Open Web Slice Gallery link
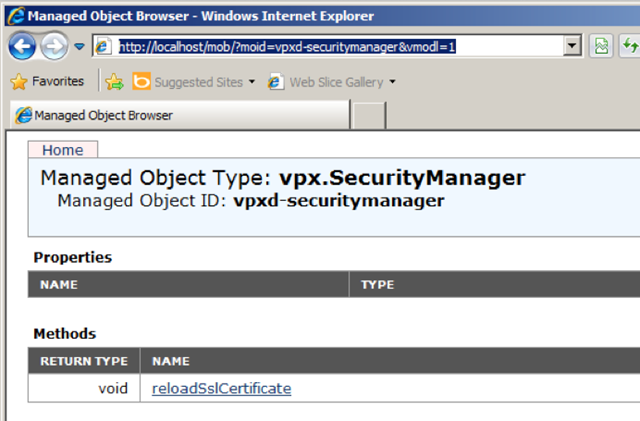 pyautogui.click(x=326, y=82)
